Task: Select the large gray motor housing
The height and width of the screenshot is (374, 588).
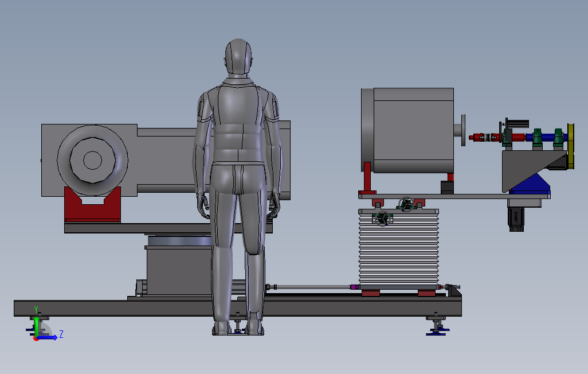Action: pyautogui.click(x=407, y=130)
